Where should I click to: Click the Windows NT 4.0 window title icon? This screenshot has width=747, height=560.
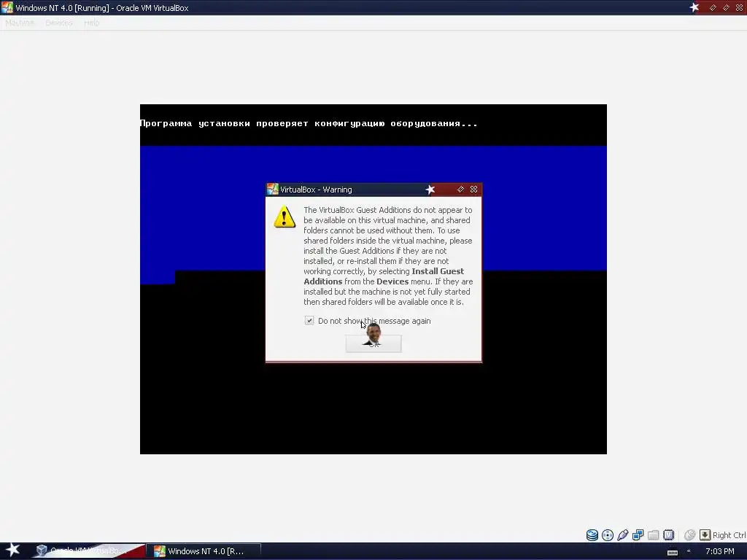[x=7, y=7]
